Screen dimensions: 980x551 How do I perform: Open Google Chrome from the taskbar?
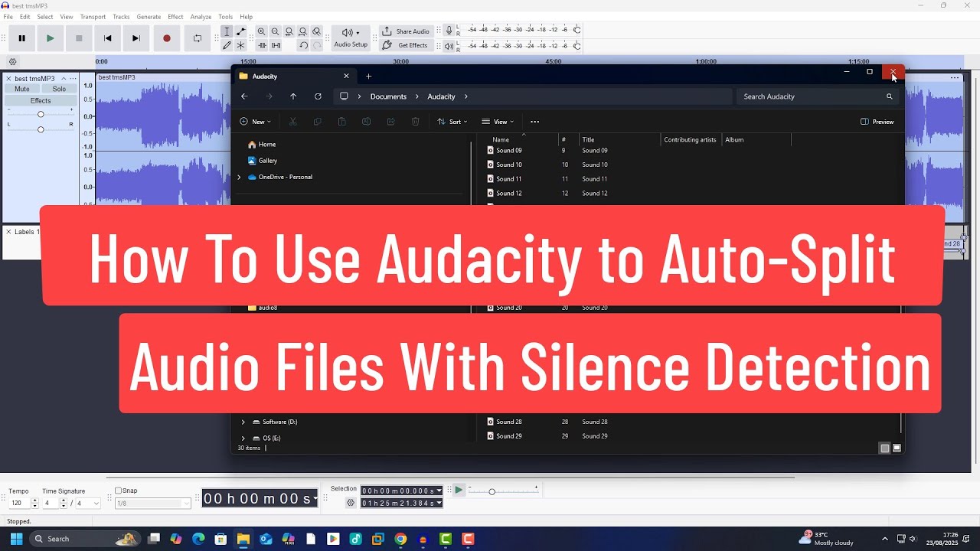[x=400, y=539]
